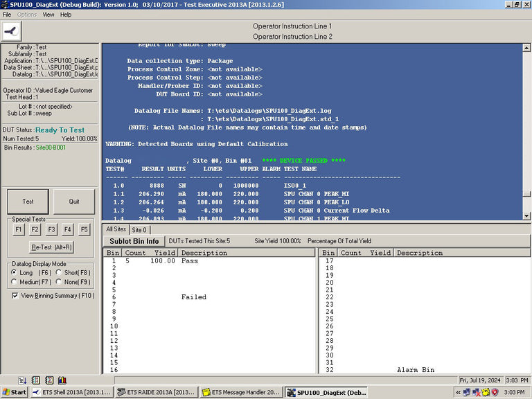Open the sigma summary notebook icon
The width and height of the screenshot is (532, 399).
click(x=49, y=380)
